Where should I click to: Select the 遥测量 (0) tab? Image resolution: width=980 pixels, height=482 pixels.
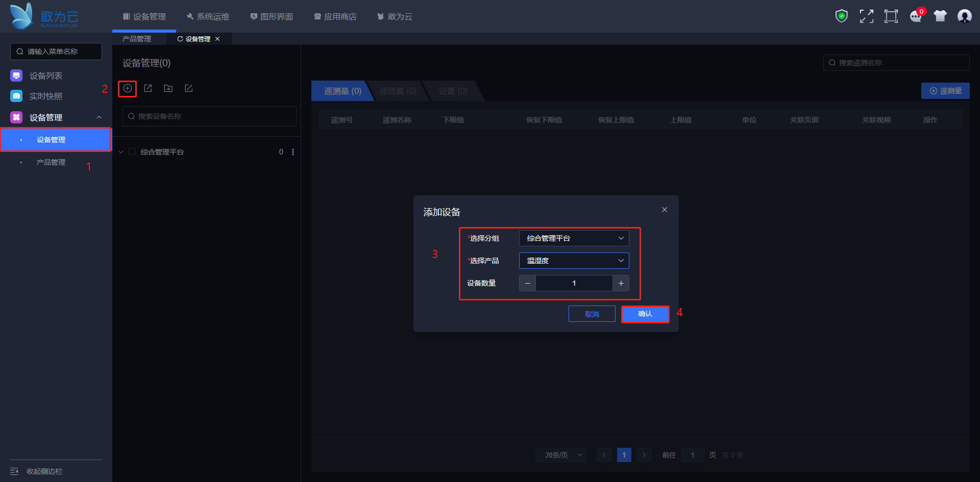343,91
